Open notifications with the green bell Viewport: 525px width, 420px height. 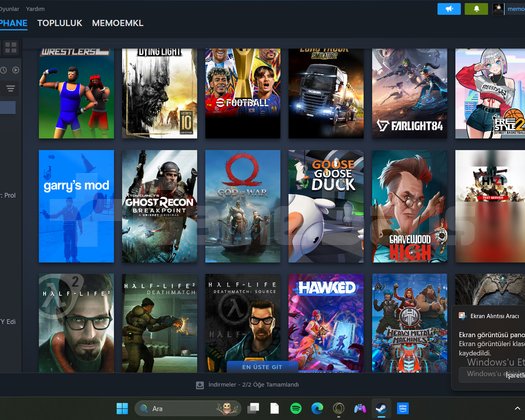[x=476, y=9]
